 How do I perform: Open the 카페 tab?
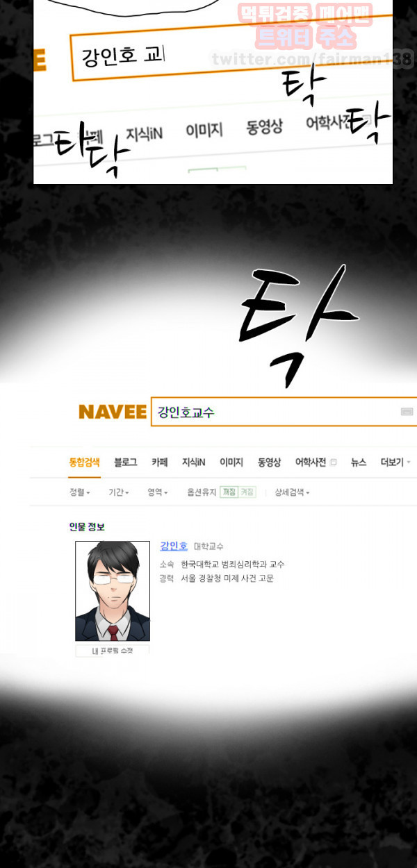pyautogui.click(x=160, y=462)
